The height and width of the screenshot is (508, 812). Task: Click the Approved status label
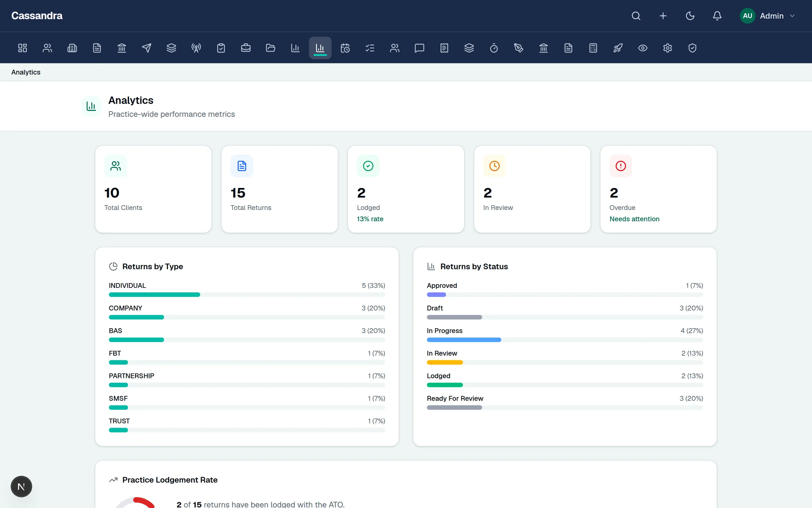(x=442, y=285)
